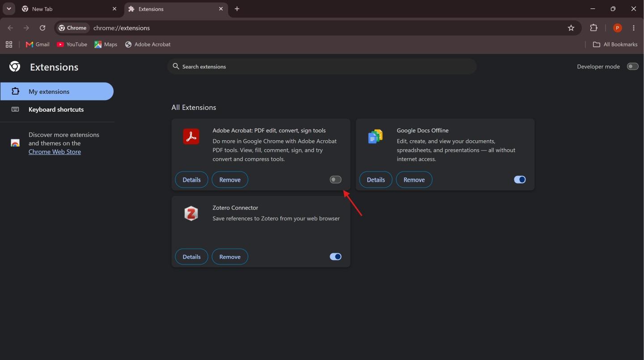The height and width of the screenshot is (360, 644).
Task: Open the Maps bookmark
Action: tap(106, 44)
